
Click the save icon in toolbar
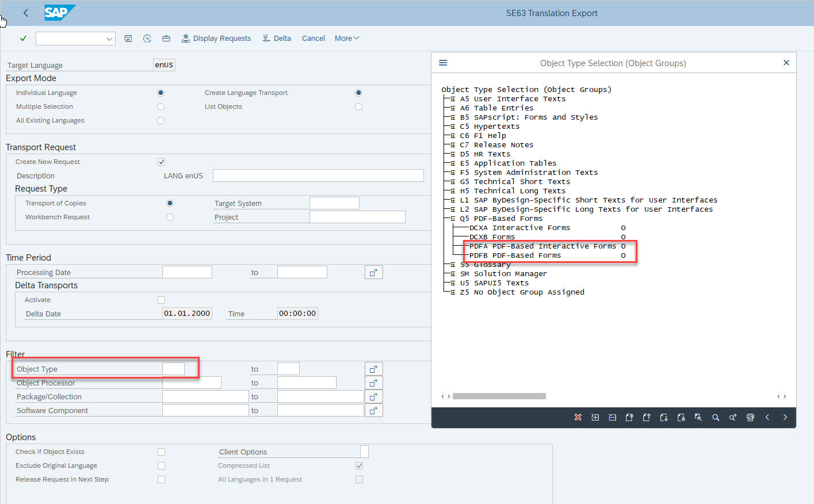128,39
